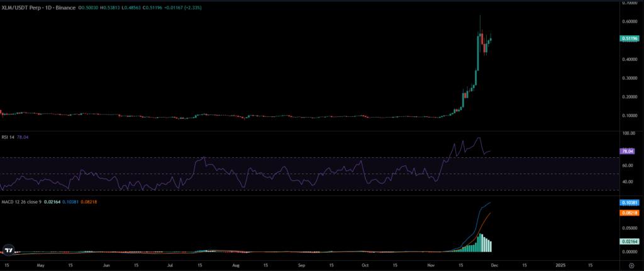Screen dimensions: 644x271
Task: Click RSI legend value 78.04 beside label
Action: (22, 137)
